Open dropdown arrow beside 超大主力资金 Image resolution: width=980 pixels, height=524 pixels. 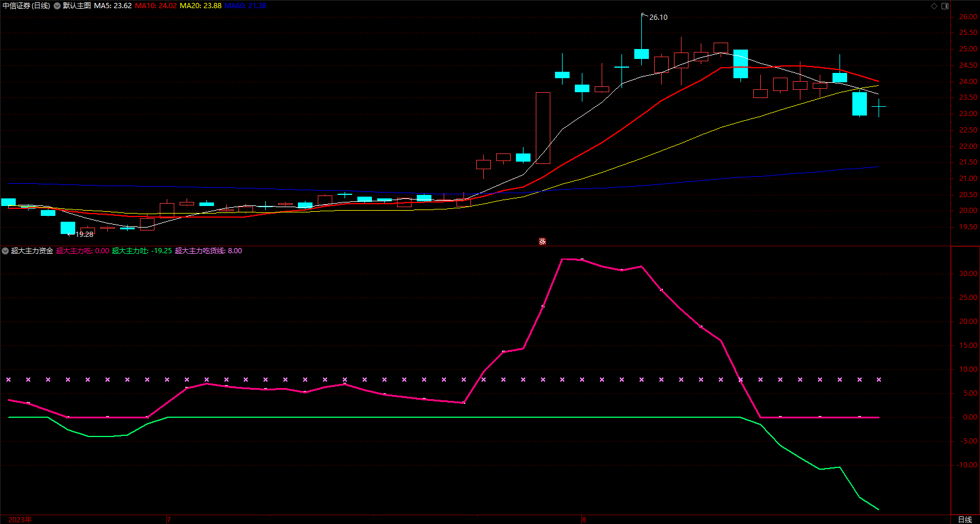[5, 251]
